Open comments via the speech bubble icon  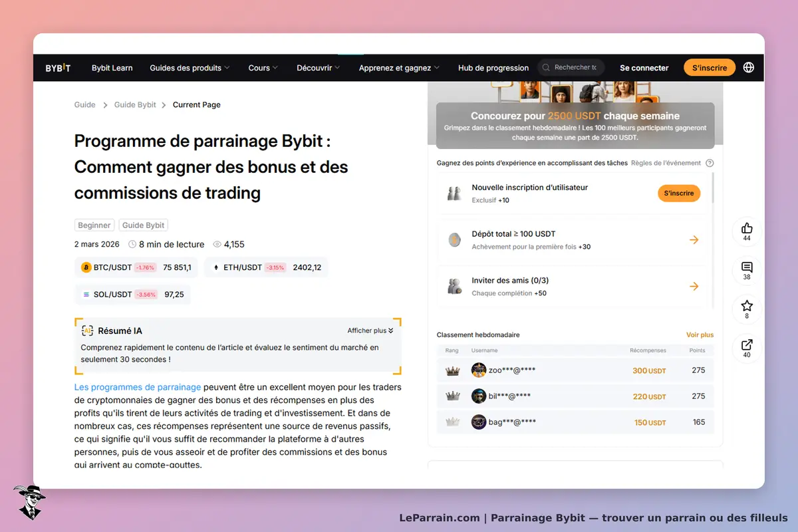747,267
